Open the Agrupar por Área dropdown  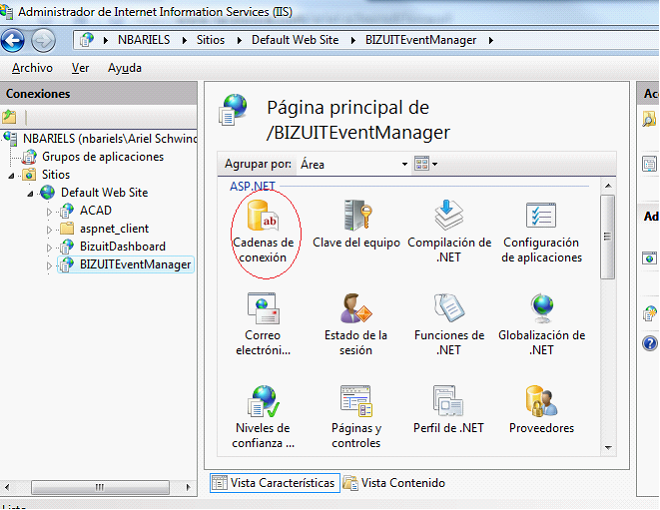pyautogui.click(x=353, y=164)
